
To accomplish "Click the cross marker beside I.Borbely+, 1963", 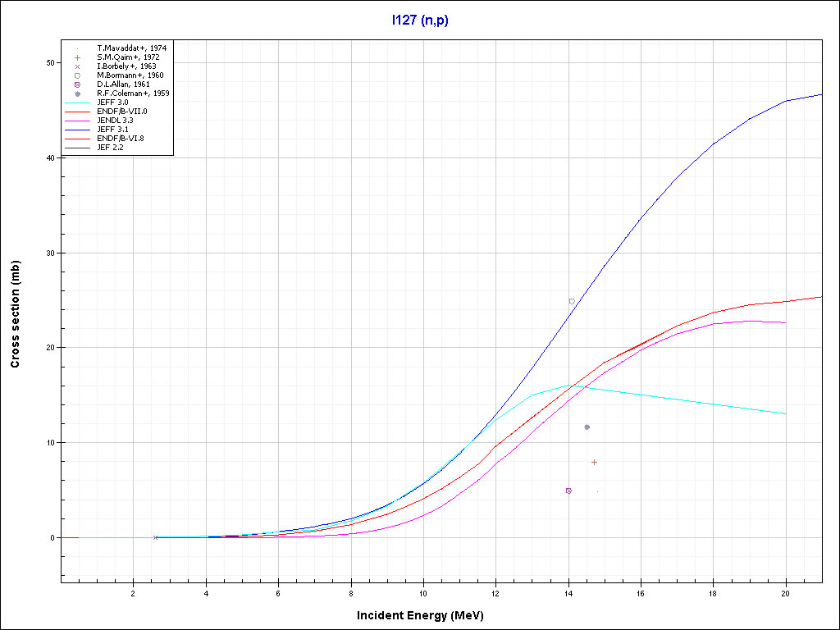I will point(76,66).
